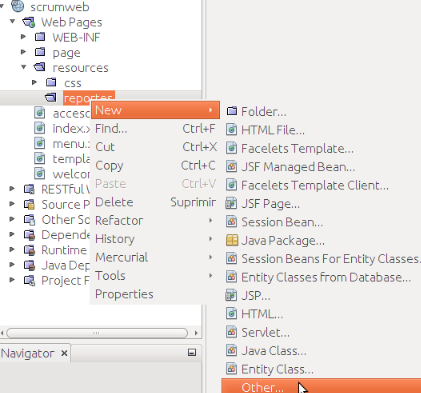Screen dimensions: 421x393
Task: Minimize the Navigator panel
Action: tap(192, 352)
